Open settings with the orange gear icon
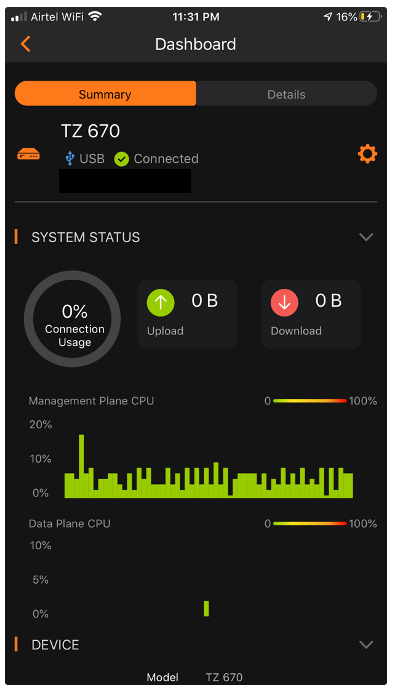The width and height of the screenshot is (393, 690). point(367,154)
